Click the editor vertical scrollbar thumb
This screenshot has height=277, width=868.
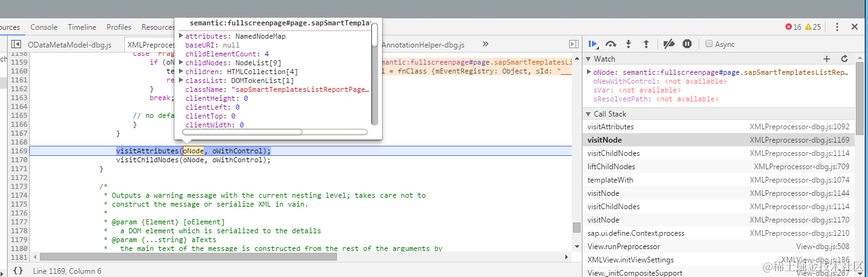(576, 227)
